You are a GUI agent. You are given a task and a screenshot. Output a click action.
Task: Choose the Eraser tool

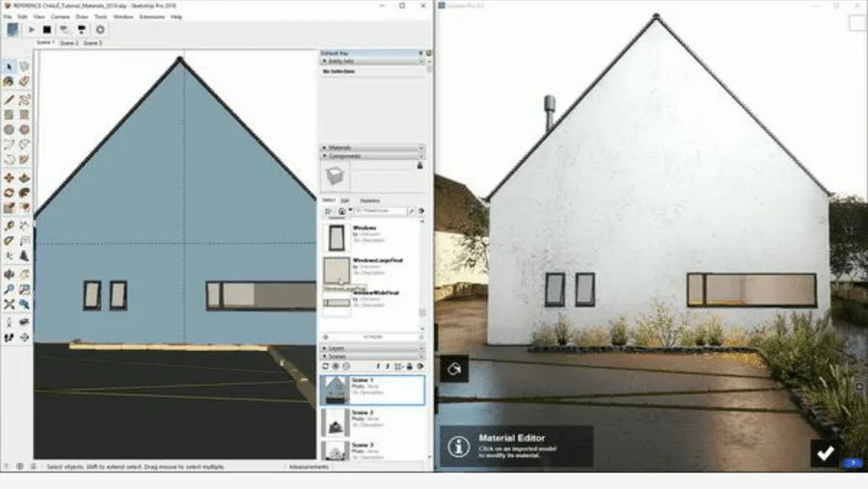coord(24,82)
